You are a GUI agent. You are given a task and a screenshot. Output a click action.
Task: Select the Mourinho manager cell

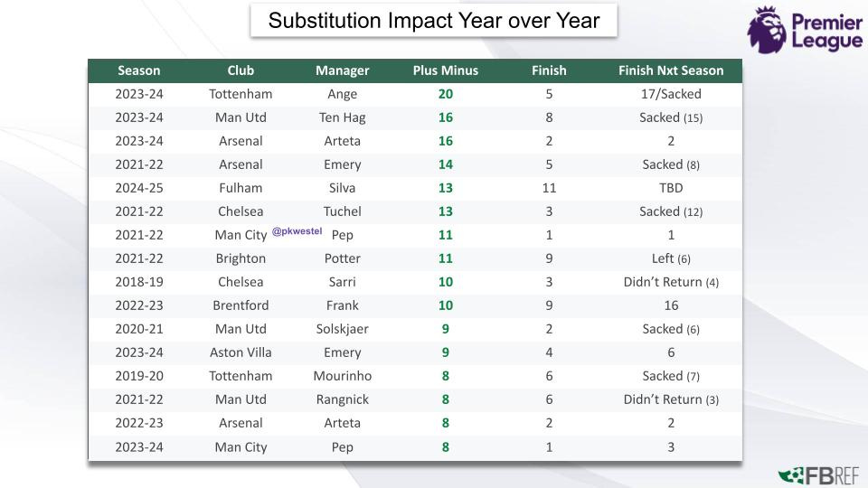click(343, 376)
